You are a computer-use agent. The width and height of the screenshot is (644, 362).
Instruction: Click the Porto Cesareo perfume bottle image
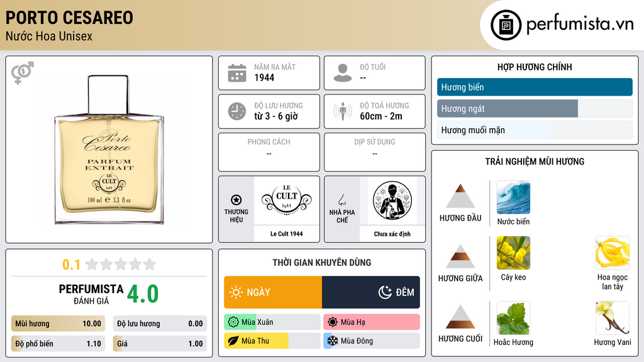[x=109, y=150]
